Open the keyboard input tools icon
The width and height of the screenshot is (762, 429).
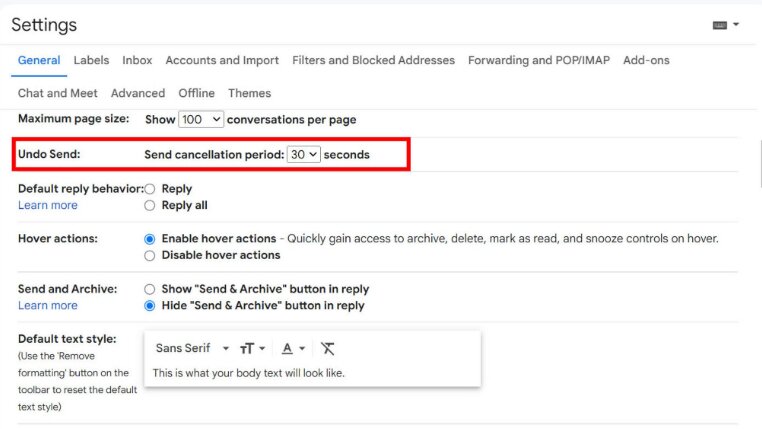click(x=719, y=25)
